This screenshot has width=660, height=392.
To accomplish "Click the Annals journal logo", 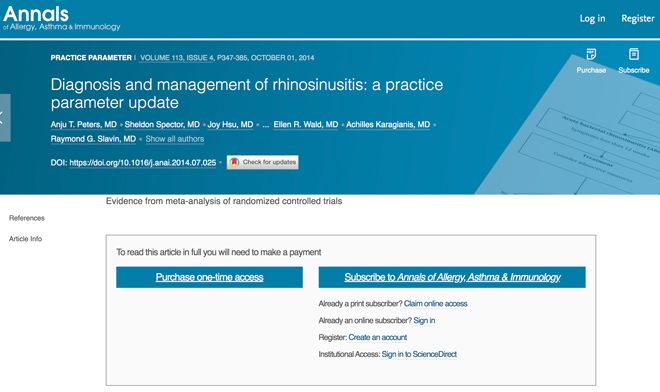I will tap(61, 19).
